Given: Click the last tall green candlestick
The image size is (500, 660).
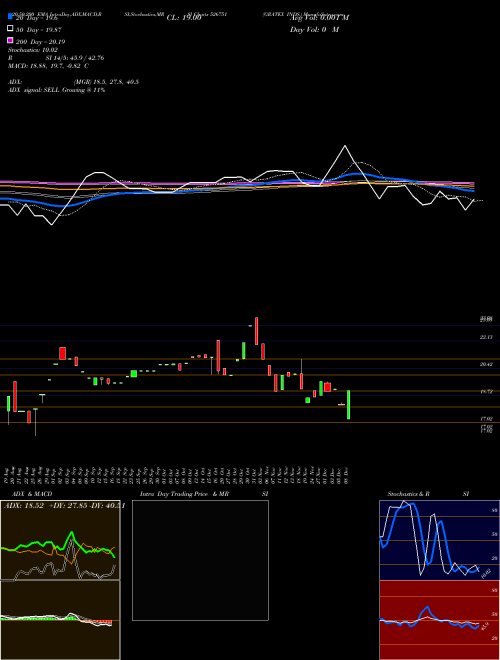Looking at the screenshot, I should [348, 405].
